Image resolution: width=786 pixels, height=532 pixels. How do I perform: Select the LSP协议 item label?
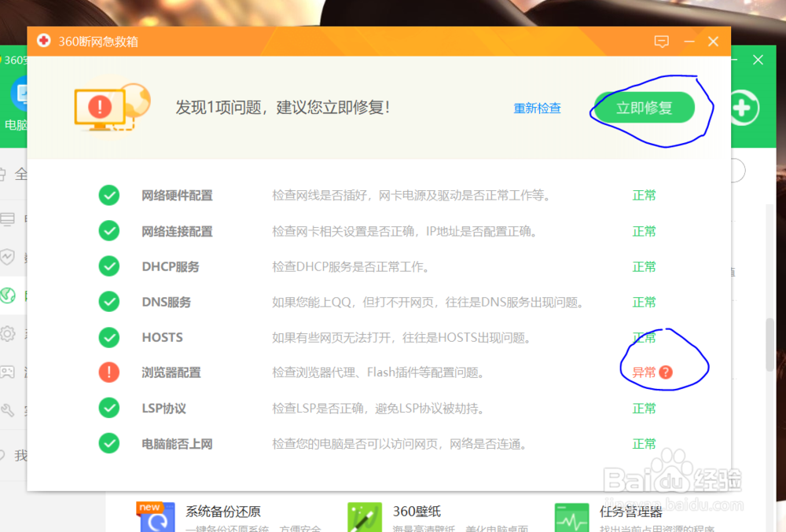164,409
